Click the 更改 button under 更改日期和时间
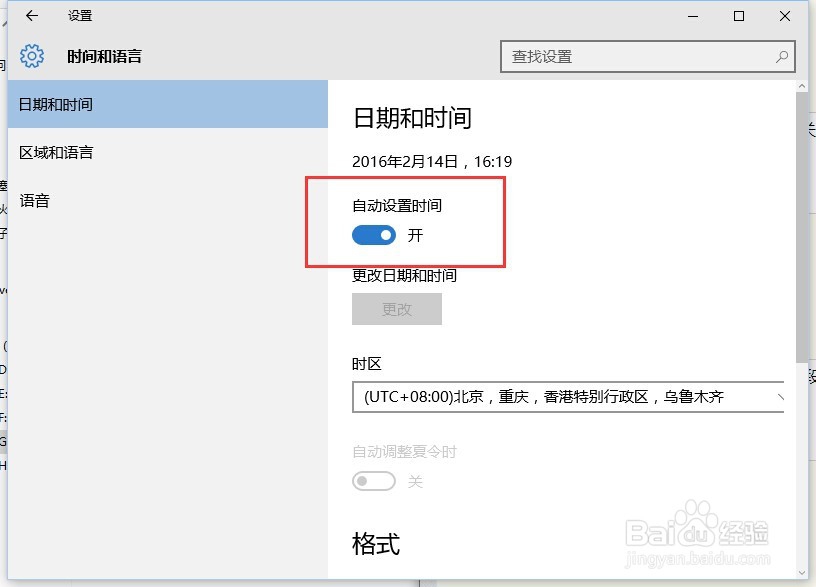The width and height of the screenshot is (816, 587). click(x=396, y=309)
